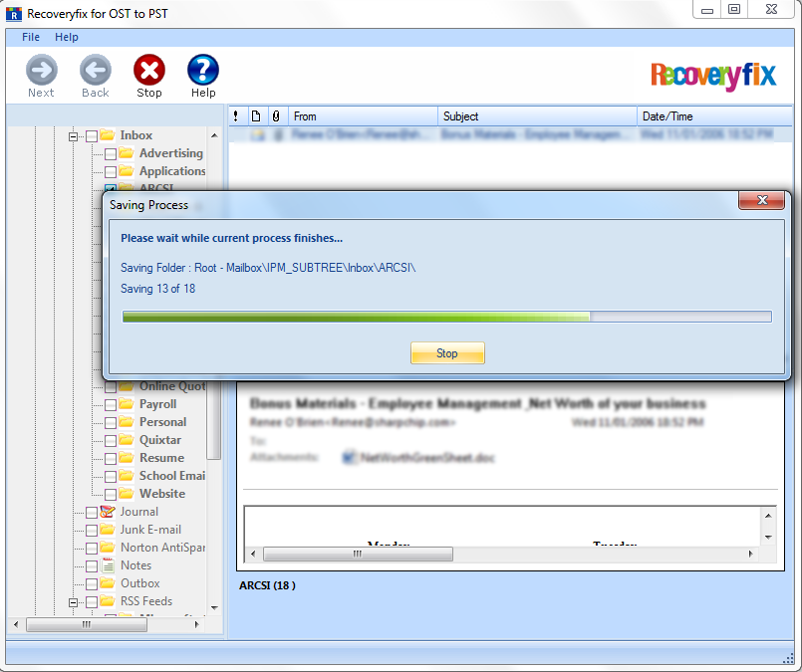Click Stop button in Saving Process dialog

447,353
